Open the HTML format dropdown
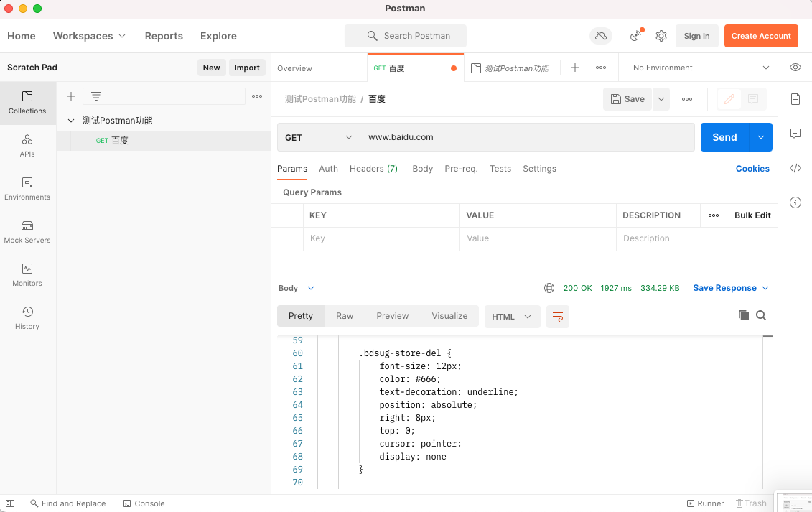The width and height of the screenshot is (812, 512). [512, 317]
